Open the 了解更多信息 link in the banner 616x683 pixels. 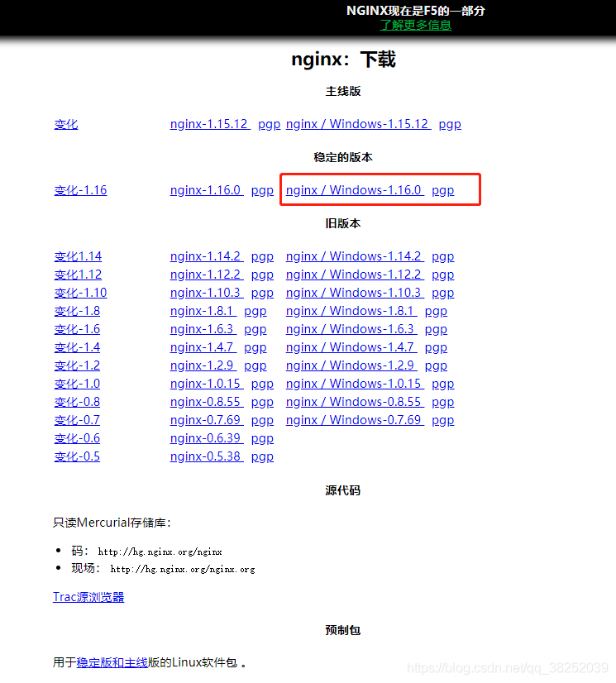click(x=416, y=25)
